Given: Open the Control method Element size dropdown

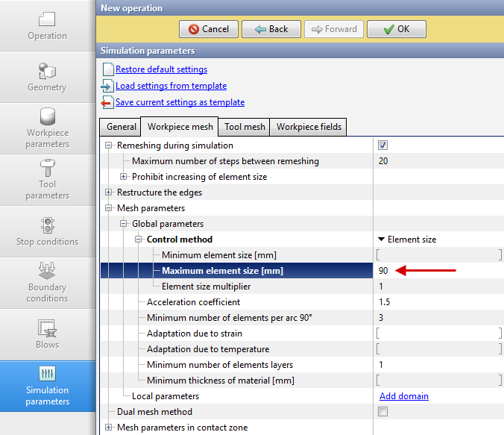Looking at the screenshot, I should [407, 240].
